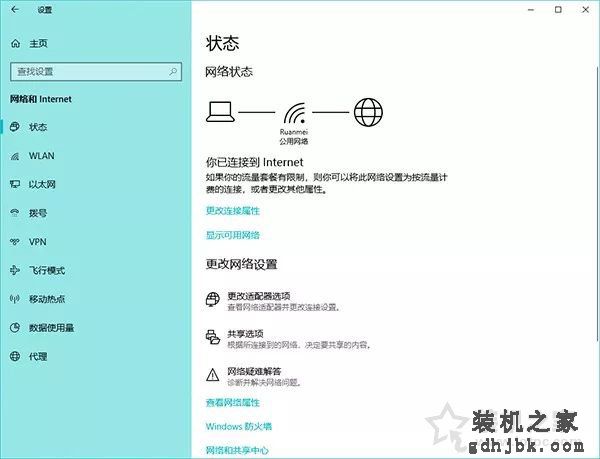Select the 数据使用量 pie chart icon
This screenshot has width=600, height=459.
[15, 327]
